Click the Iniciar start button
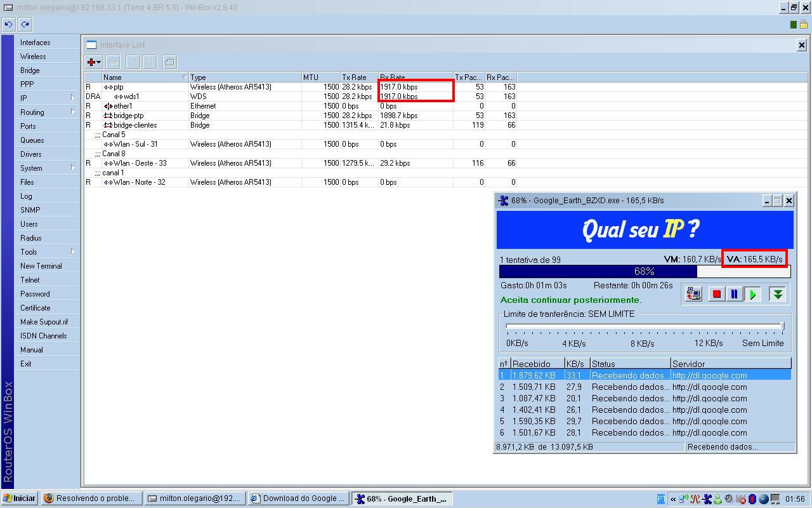The height and width of the screenshot is (508, 812). pyautogui.click(x=20, y=498)
